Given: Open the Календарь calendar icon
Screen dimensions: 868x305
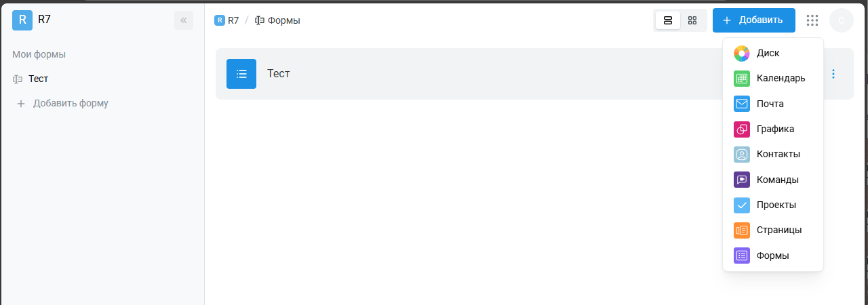Looking at the screenshot, I should pos(742,78).
